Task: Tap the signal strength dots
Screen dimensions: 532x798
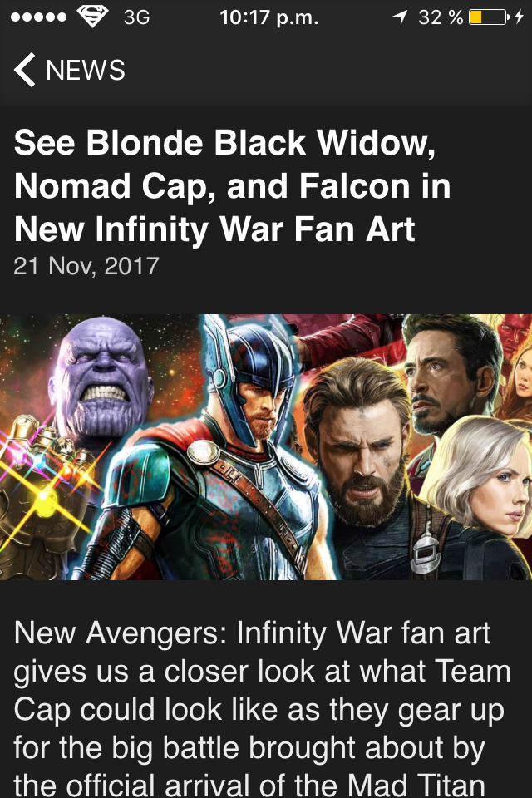Action: click(38, 17)
